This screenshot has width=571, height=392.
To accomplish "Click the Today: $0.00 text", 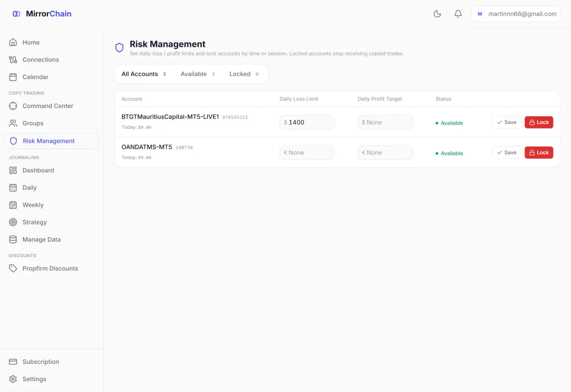I will (136, 127).
